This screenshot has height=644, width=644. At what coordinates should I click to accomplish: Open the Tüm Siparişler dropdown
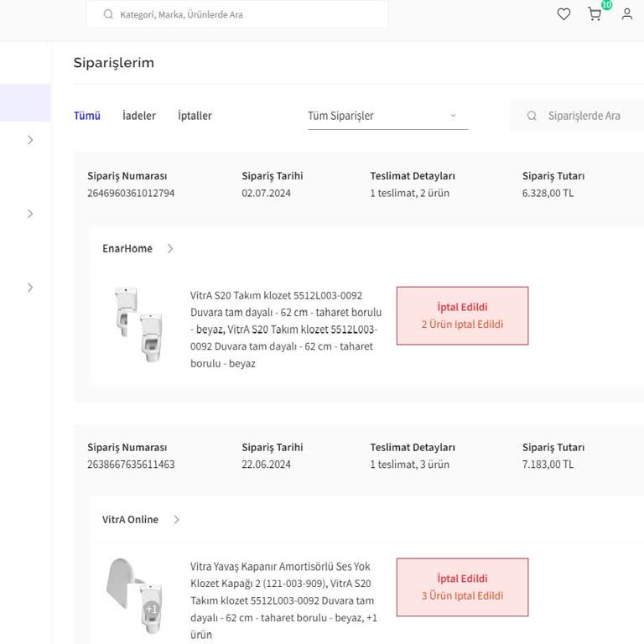coord(387,117)
